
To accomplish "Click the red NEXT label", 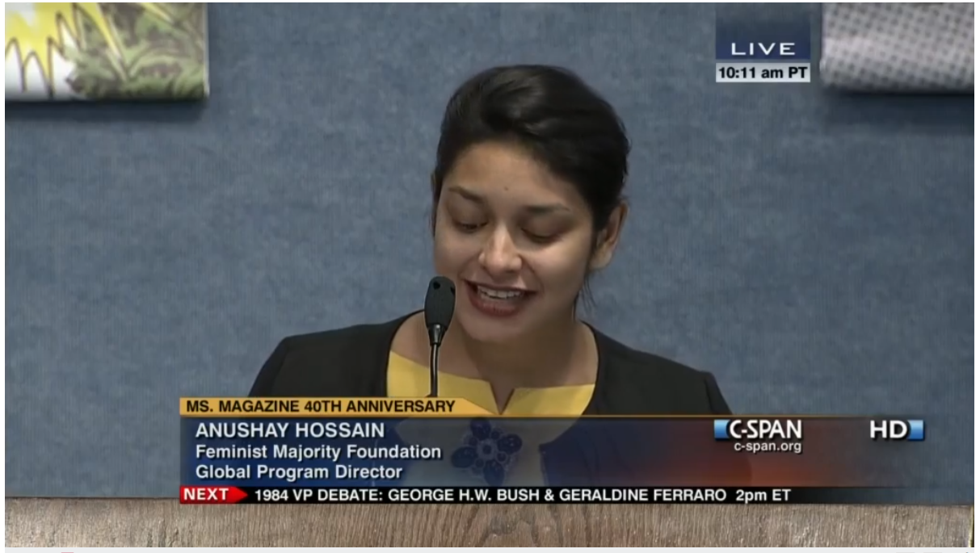I will [x=214, y=495].
